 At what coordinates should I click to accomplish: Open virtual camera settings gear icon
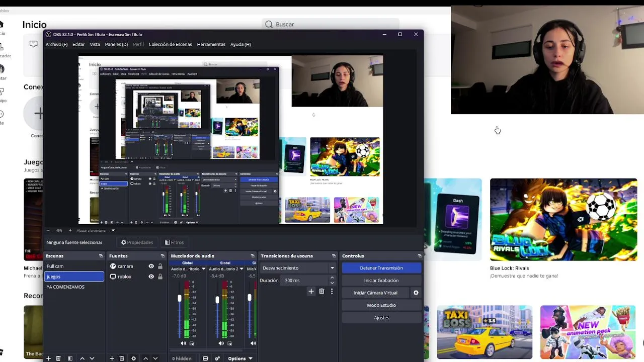[x=416, y=293]
